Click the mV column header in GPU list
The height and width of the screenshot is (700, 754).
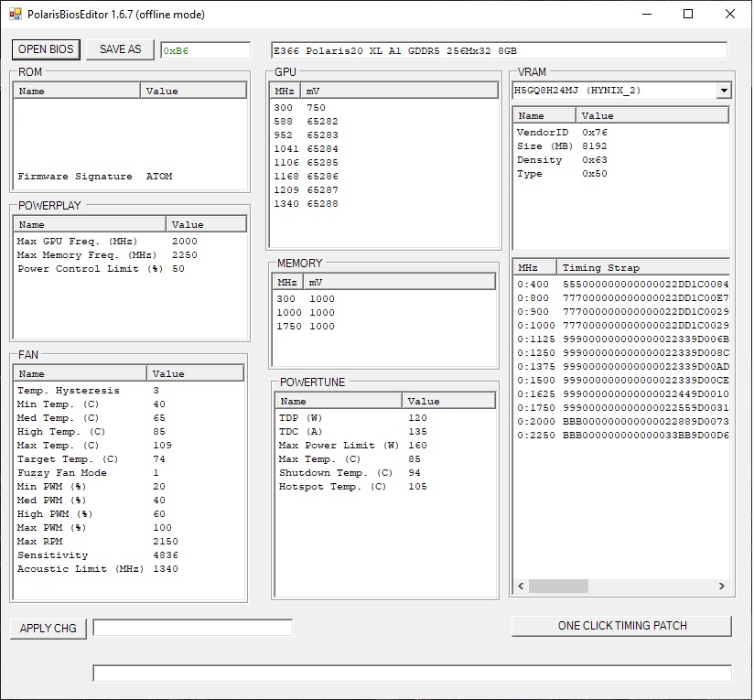pyautogui.click(x=399, y=91)
